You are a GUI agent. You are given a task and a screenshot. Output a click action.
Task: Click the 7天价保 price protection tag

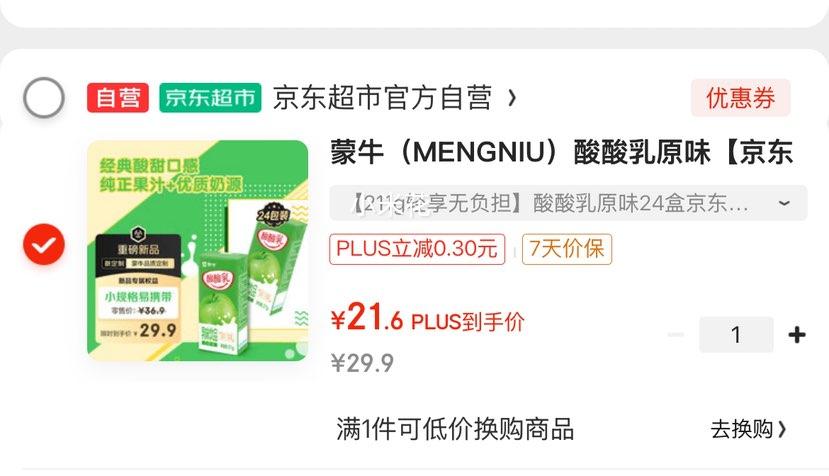(567, 249)
